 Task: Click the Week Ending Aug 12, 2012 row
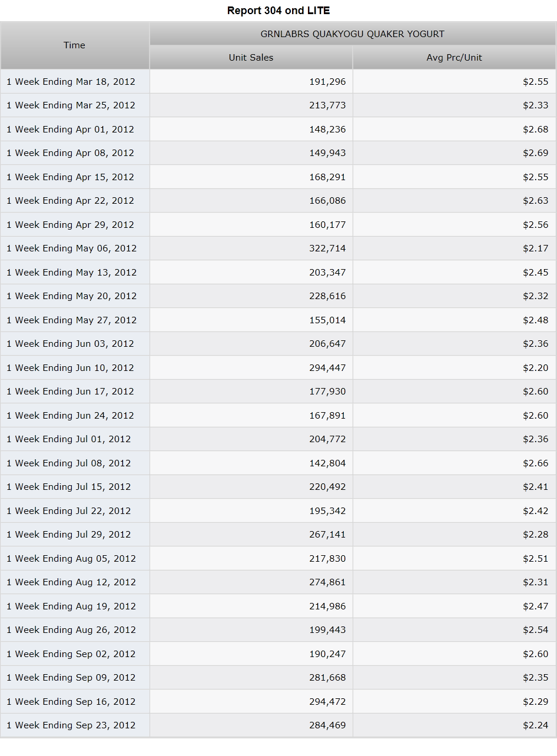coord(278,582)
